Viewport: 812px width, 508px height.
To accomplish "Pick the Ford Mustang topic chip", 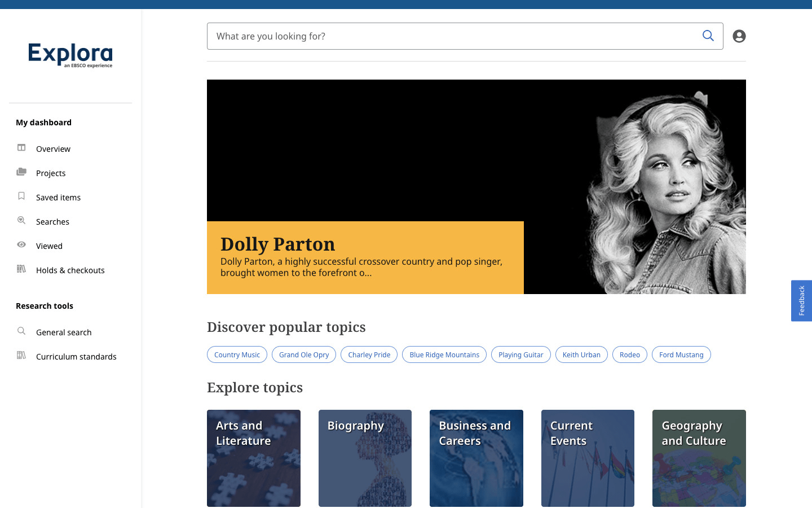I will [x=681, y=354].
